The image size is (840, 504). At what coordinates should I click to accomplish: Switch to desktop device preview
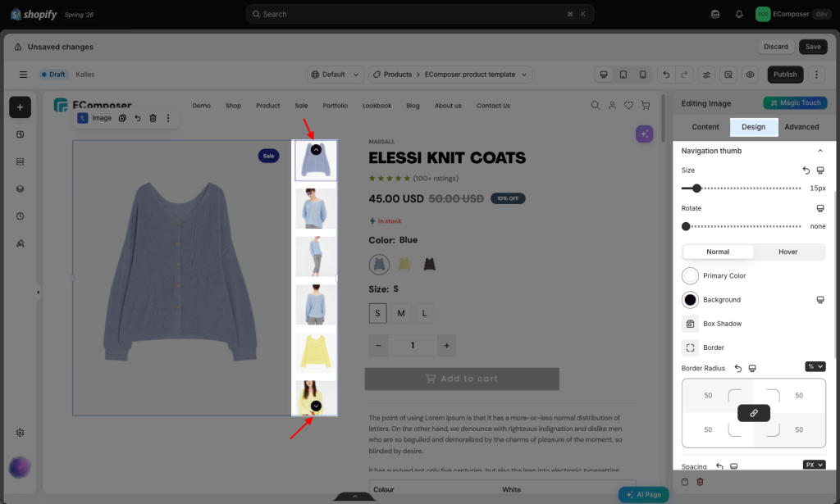point(604,75)
